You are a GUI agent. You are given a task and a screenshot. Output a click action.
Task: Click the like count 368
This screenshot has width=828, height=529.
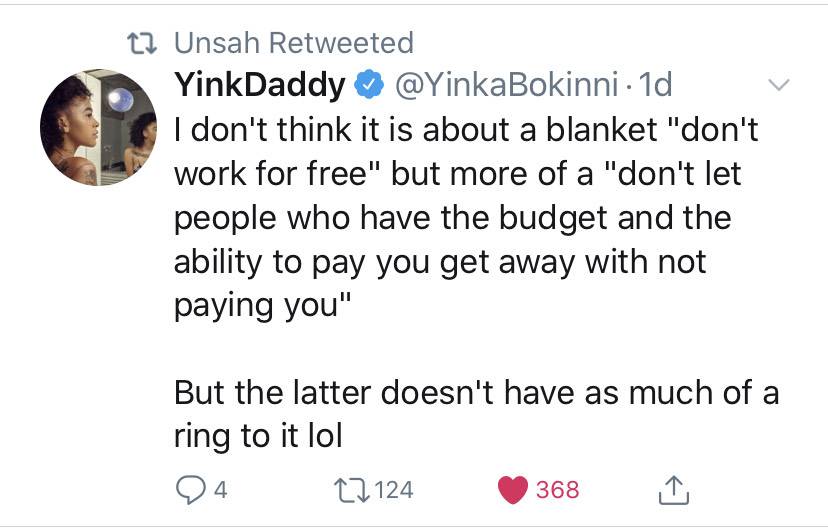point(558,490)
